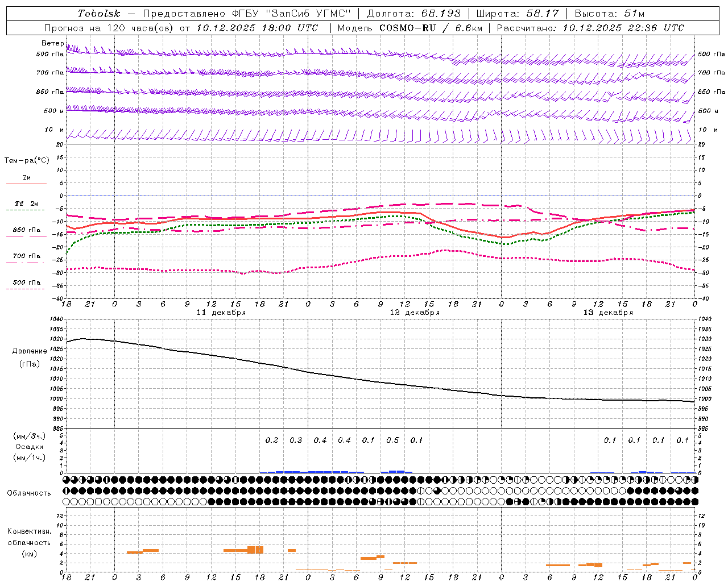Click the "Ветер" wind panel label
This screenshot has width=728, height=582.
(52, 43)
